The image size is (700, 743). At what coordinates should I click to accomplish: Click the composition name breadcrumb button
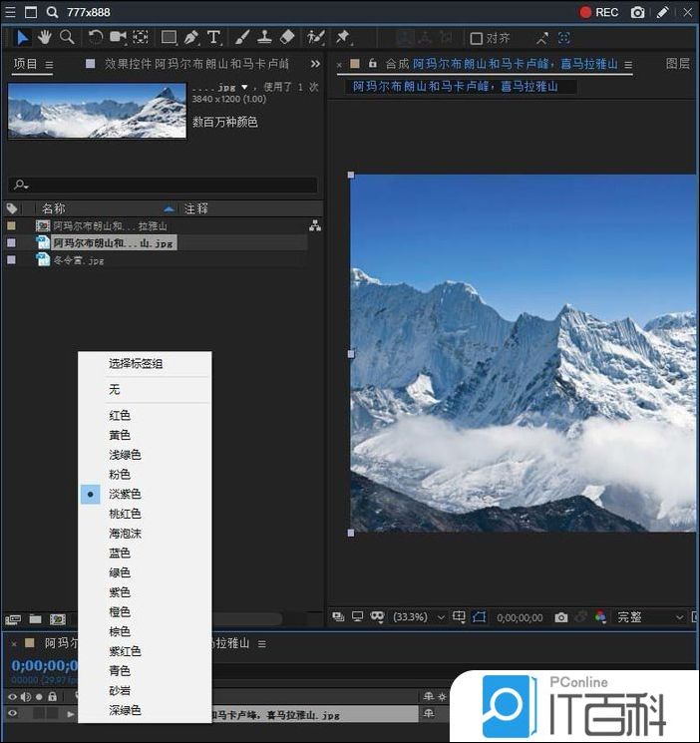(x=455, y=87)
